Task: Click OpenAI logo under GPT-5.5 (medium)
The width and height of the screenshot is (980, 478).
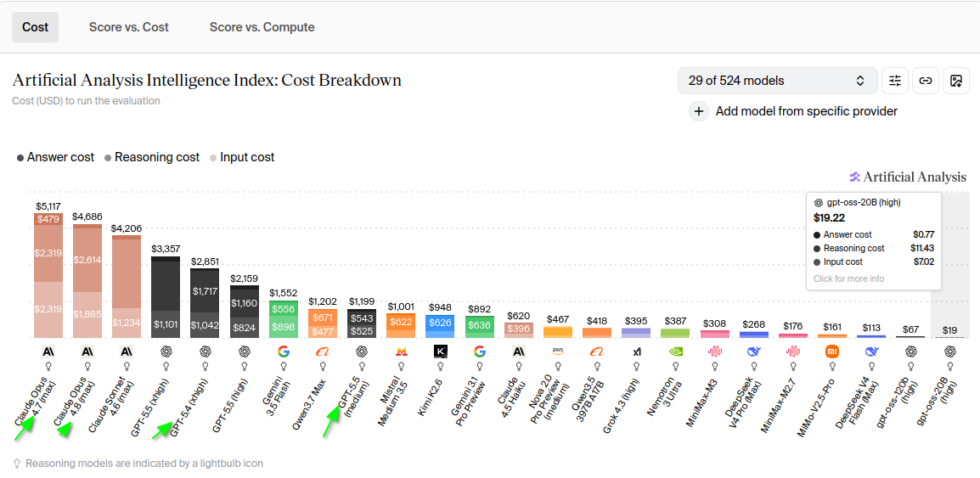Action: (361, 351)
